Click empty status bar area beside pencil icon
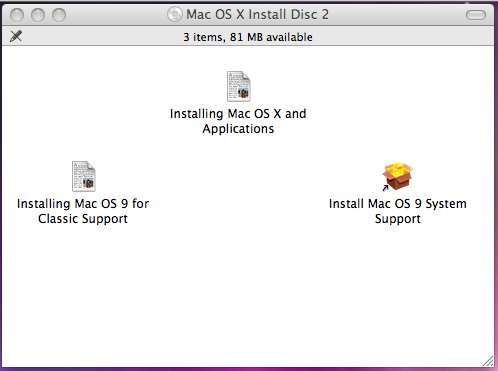The image size is (498, 371). 100,36
